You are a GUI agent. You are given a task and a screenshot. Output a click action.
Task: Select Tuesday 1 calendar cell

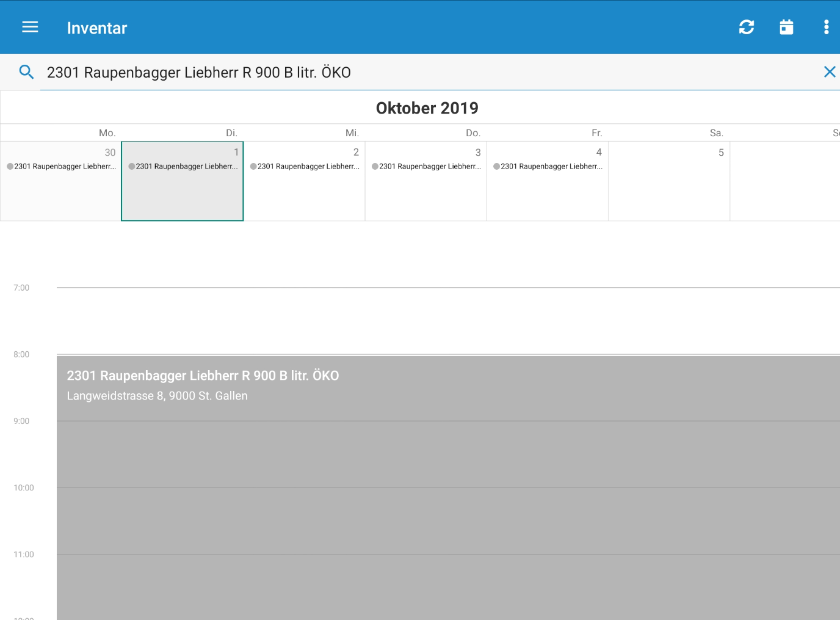183,181
